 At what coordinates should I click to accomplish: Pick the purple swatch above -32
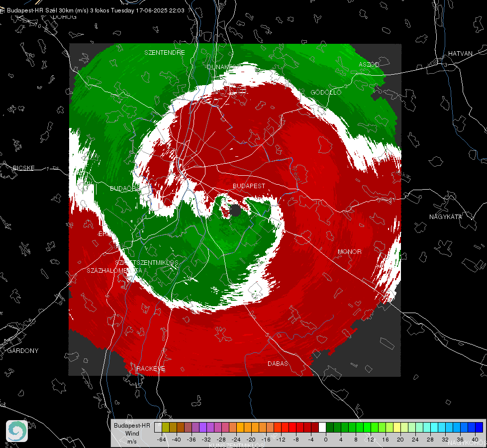[203, 427]
